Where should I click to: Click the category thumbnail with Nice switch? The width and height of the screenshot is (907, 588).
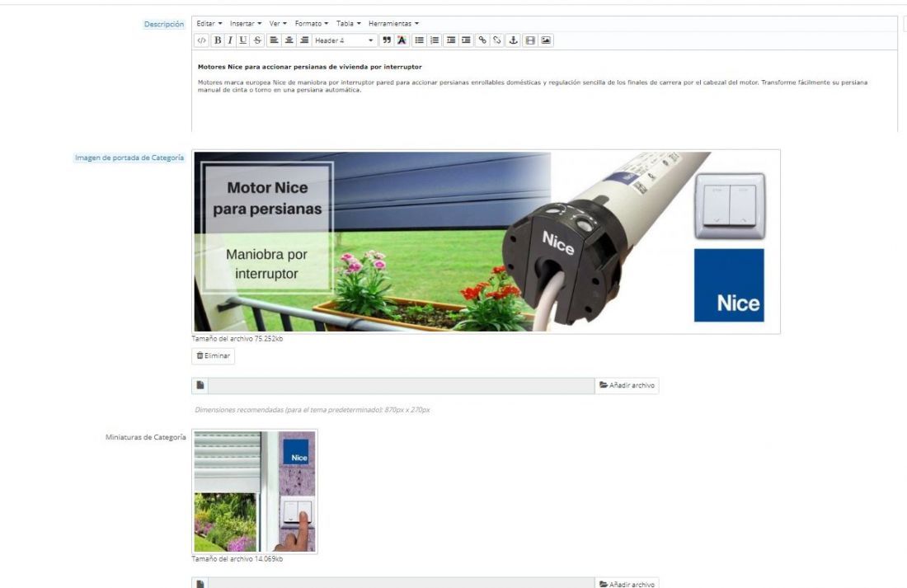point(255,491)
